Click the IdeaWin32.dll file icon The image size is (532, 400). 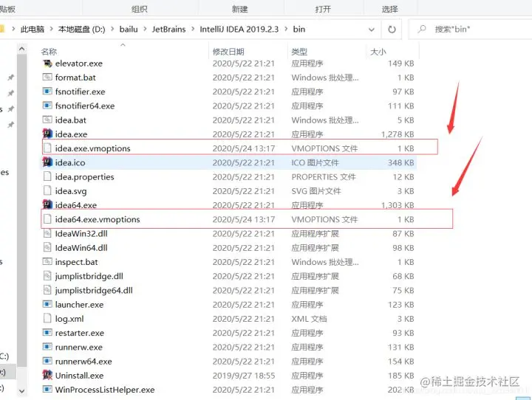click(47, 233)
